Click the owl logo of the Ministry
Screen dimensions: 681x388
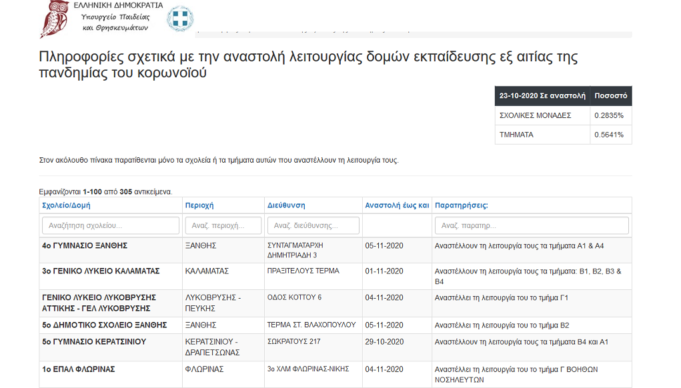pos(55,19)
